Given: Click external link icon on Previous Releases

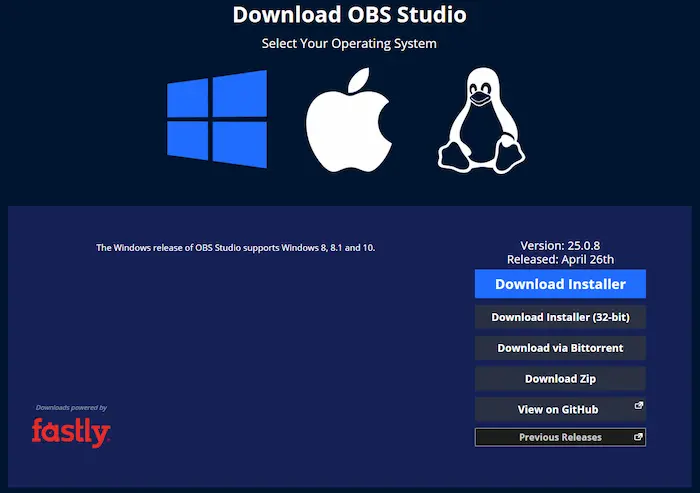Looking at the screenshot, I should pyautogui.click(x=638, y=437).
